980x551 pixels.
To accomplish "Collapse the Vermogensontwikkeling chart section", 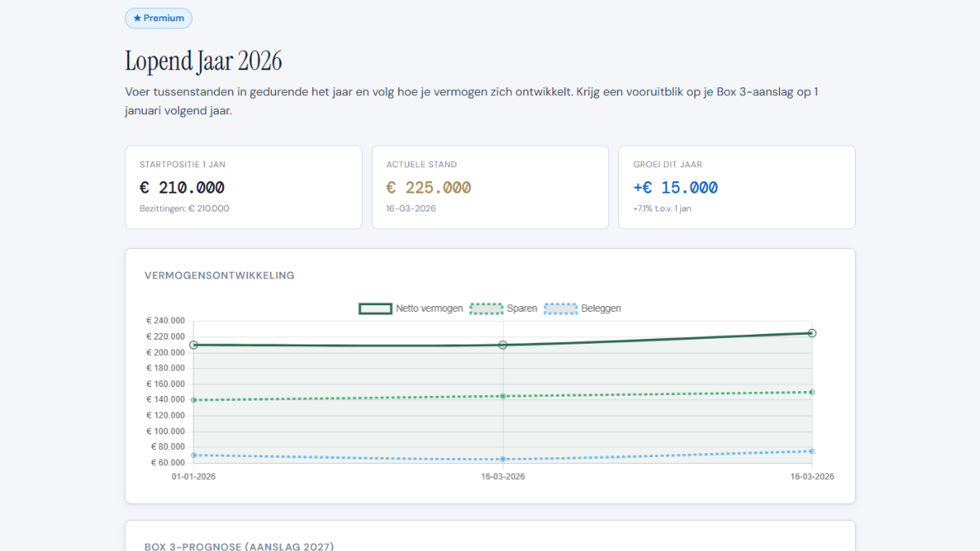I will (x=219, y=275).
